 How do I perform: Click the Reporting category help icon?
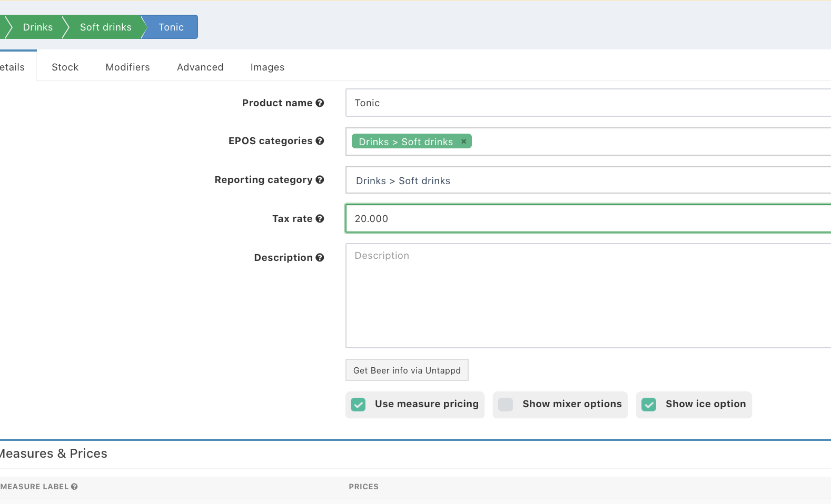[x=320, y=180]
